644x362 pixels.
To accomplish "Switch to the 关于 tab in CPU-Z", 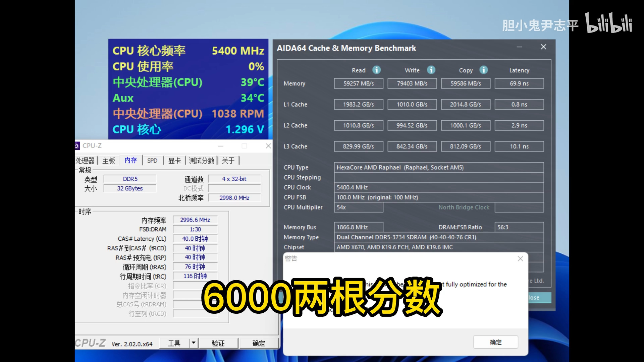I will (x=228, y=161).
